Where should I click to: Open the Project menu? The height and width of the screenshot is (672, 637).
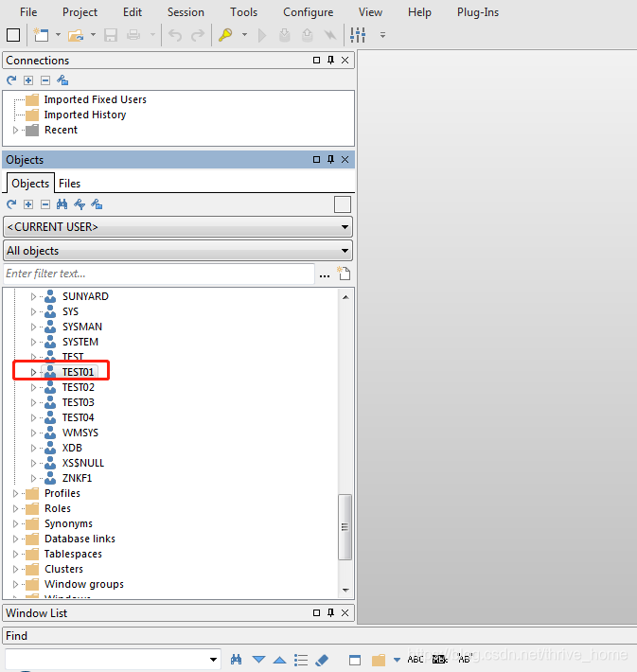[80, 12]
